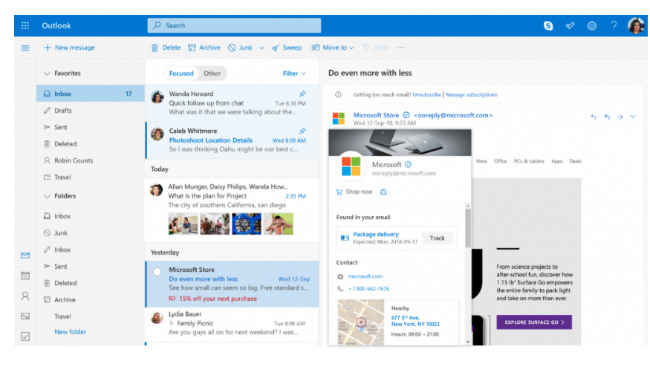Viewport: 650px width, 377px height.
Task: Toggle the hamburger navigation menu icon
Action: pyautogui.click(x=25, y=48)
